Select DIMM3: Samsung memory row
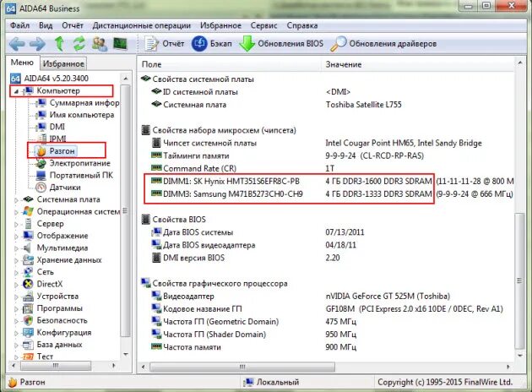The width and height of the screenshot is (532, 392). point(327,194)
